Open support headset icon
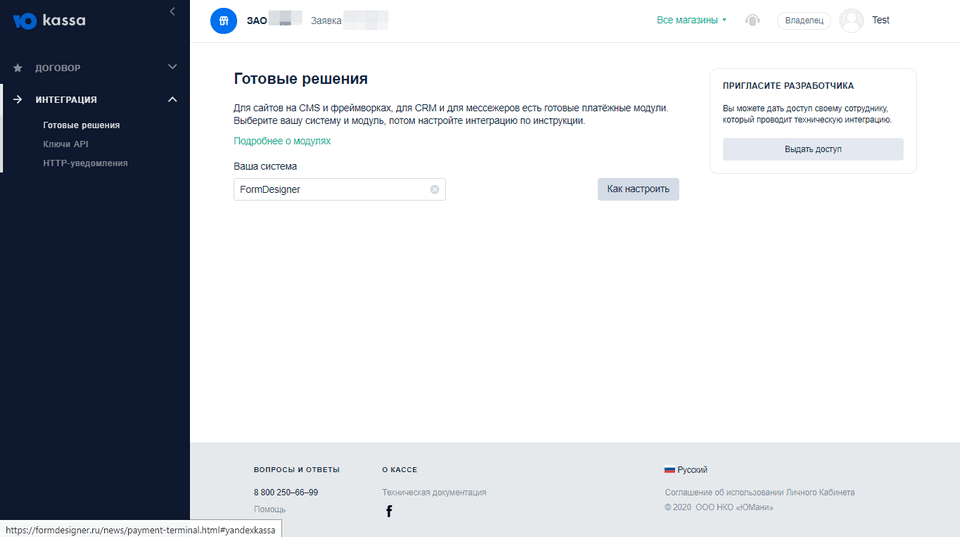 [752, 20]
